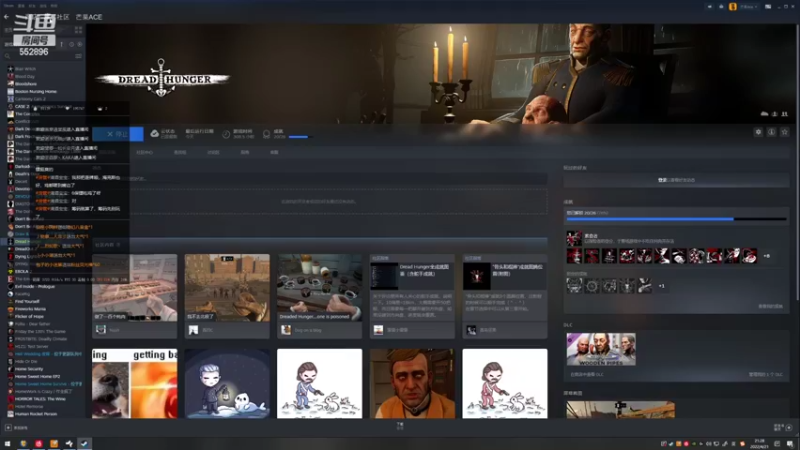Open the Steam menu in the title bar
The image size is (800, 450).
tap(8, 6)
